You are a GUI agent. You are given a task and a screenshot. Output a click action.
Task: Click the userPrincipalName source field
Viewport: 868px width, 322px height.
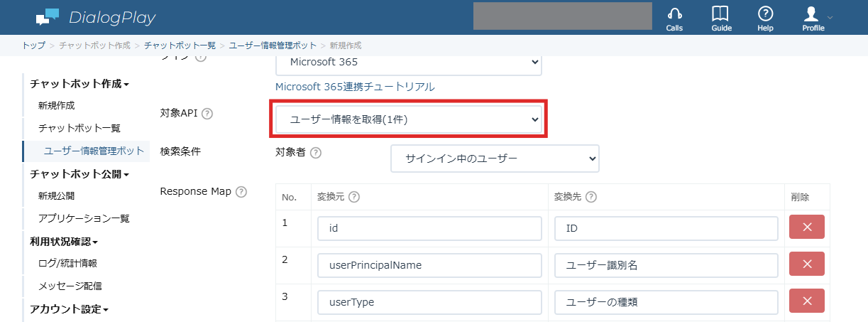[x=429, y=265]
